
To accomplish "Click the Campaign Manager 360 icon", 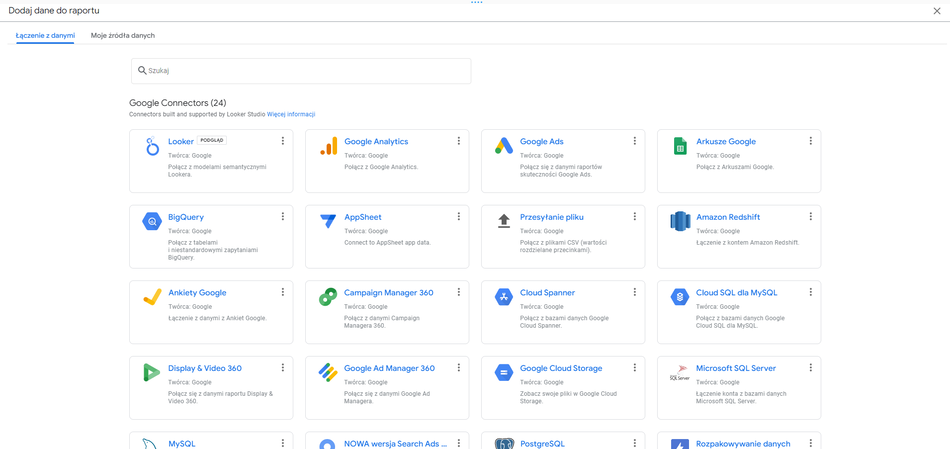I will [328, 297].
